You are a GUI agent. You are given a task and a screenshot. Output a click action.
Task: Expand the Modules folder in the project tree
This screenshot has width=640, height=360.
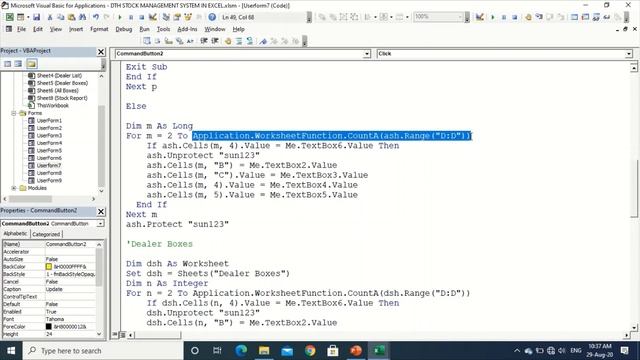(14, 188)
